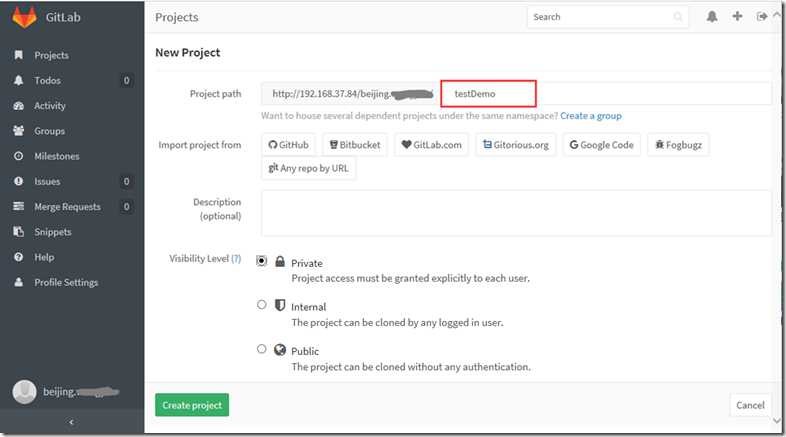Viewport: 786px width, 437px height.
Task: Select the Private visibility radio button
Action: [262, 261]
